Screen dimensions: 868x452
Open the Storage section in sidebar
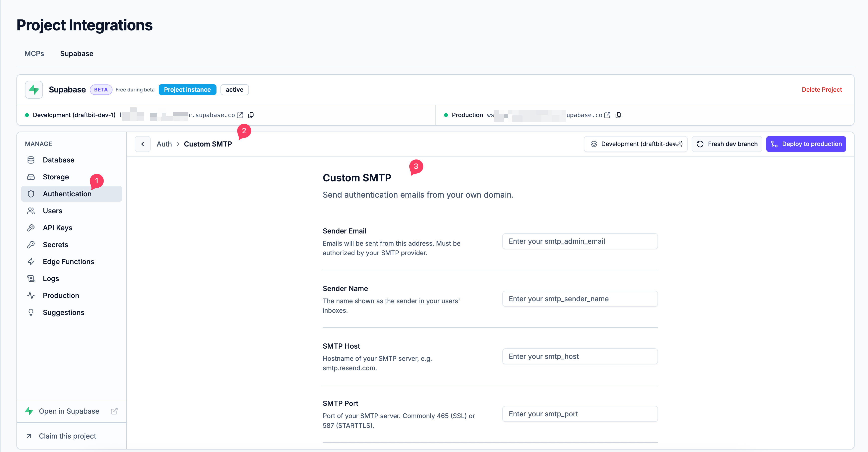tap(71, 177)
